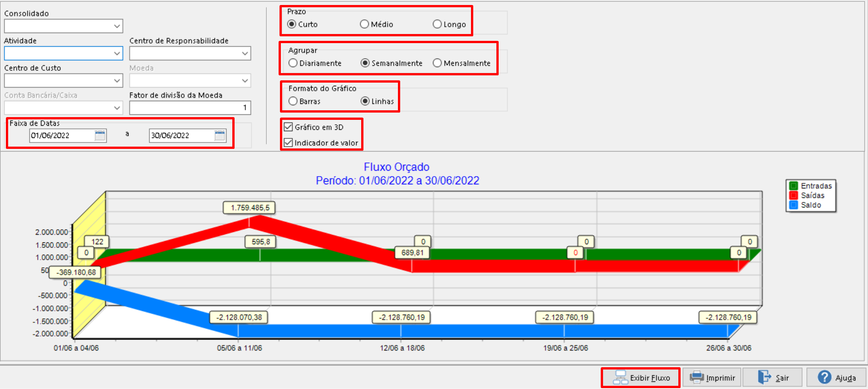Open calendar picker for end date 30/06/2022
Screen dimensions: 868x389
[x=220, y=135]
